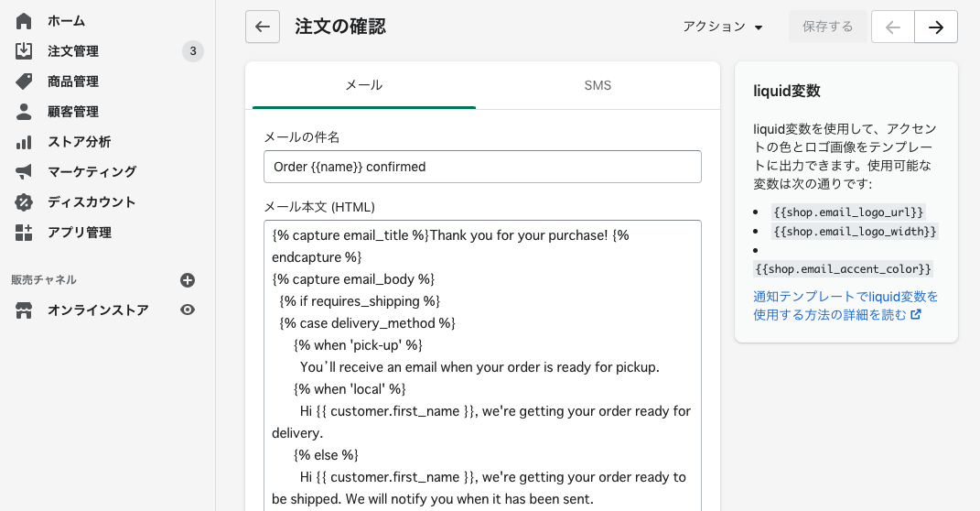Click the Home house icon
The image size is (980, 511).
tap(24, 21)
